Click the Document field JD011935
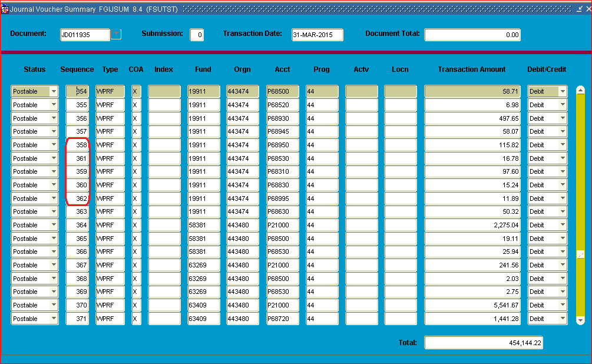Viewport: 592px width, 364px height. [85, 35]
